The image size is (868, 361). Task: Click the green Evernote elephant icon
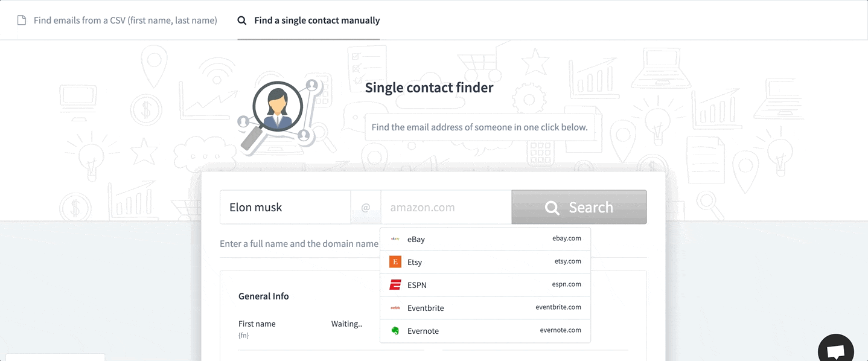tap(395, 331)
